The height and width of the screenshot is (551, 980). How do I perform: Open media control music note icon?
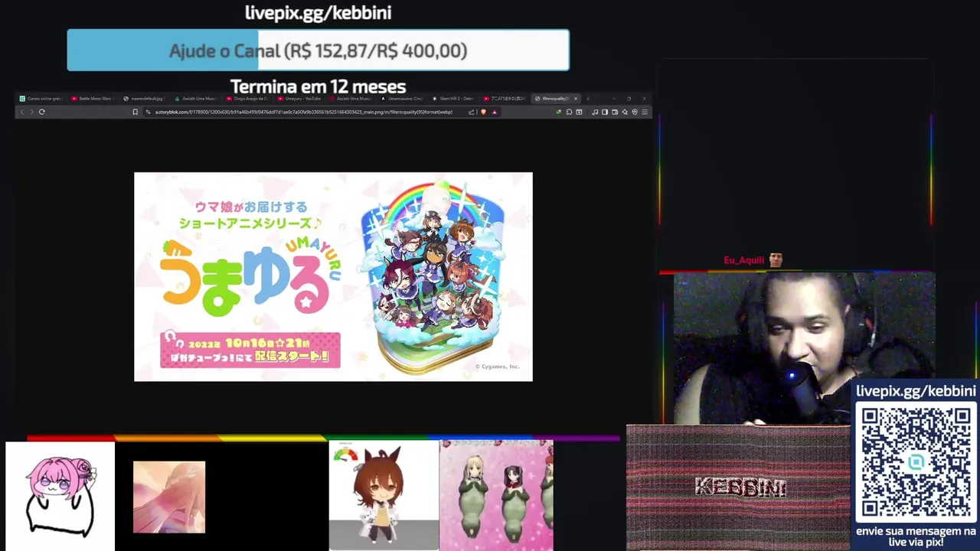(595, 112)
